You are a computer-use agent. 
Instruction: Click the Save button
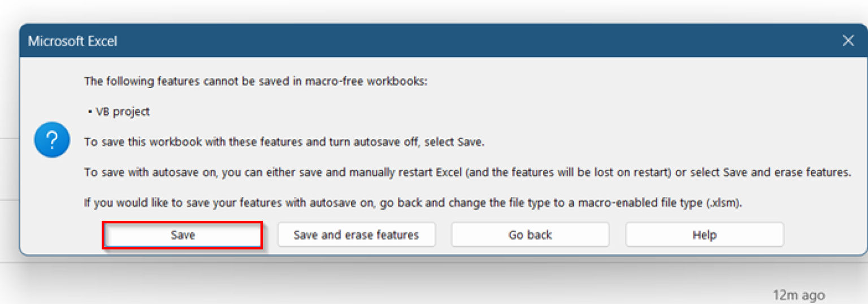click(183, 235)
